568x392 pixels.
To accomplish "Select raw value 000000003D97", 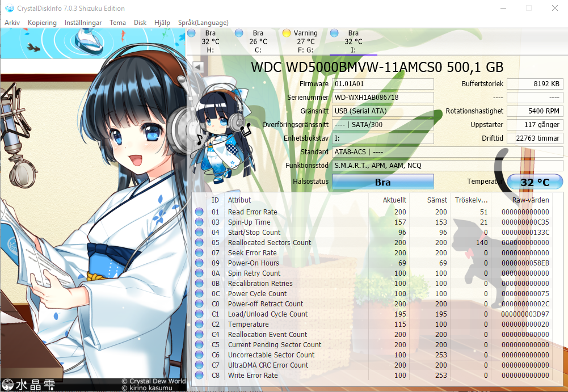I will (x=525, y=314).
